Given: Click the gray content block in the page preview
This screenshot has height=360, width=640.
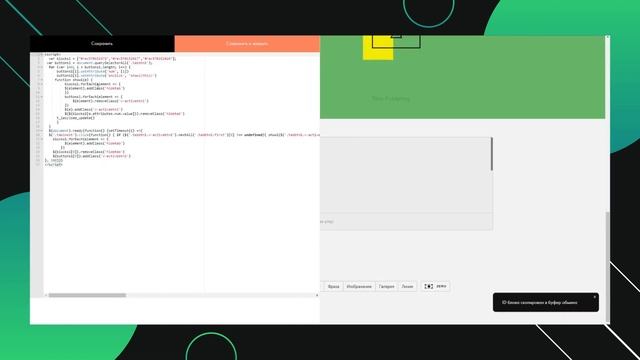Looking at the screenshot, I should 406,184.
